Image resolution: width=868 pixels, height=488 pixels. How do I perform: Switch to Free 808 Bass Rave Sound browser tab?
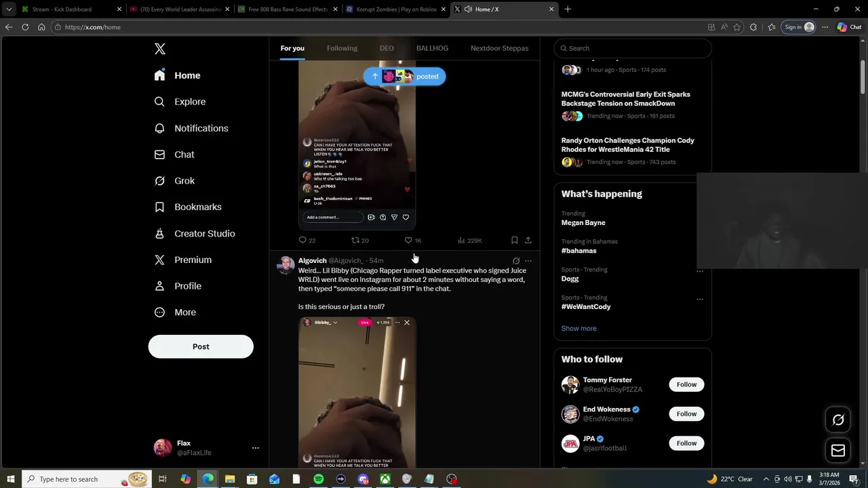[x=288, y=9]
